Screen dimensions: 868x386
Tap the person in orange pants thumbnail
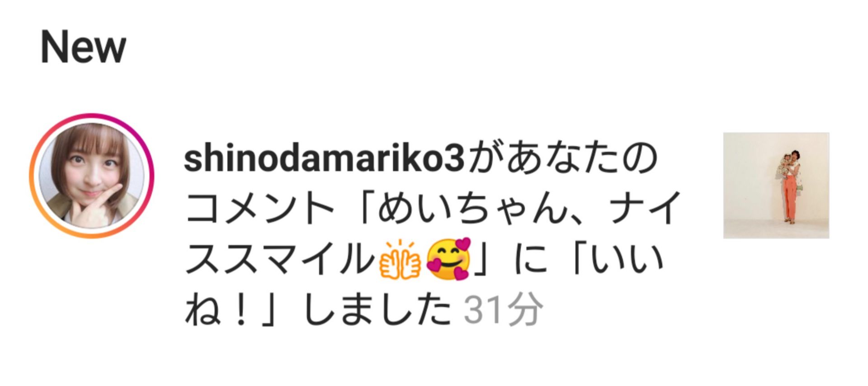point(790,186)
